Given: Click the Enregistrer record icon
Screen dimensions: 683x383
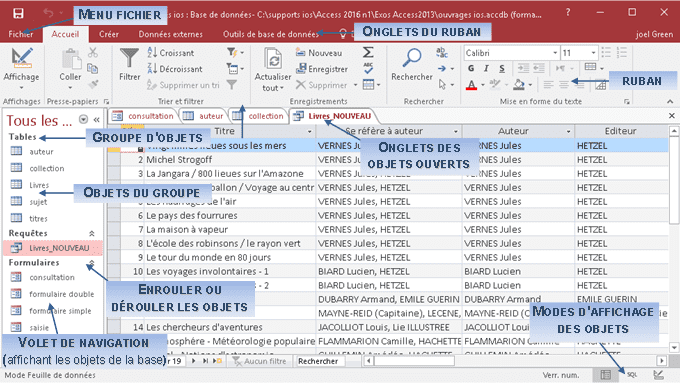Looking at the screenshot, I should click(321, 69).
